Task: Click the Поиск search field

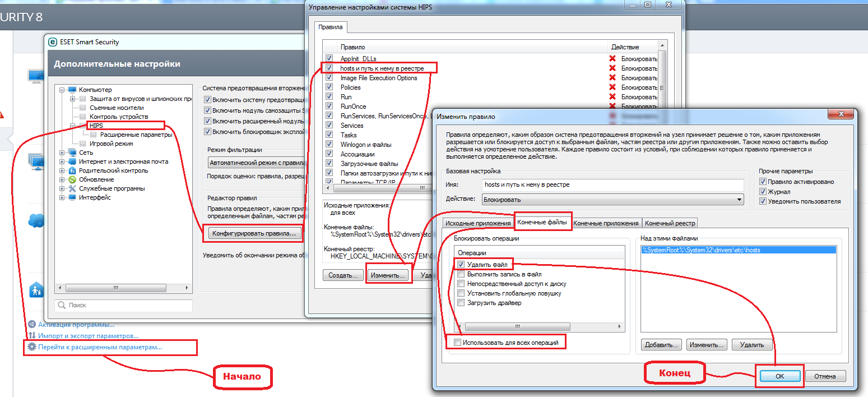Action: pos(124,306)
